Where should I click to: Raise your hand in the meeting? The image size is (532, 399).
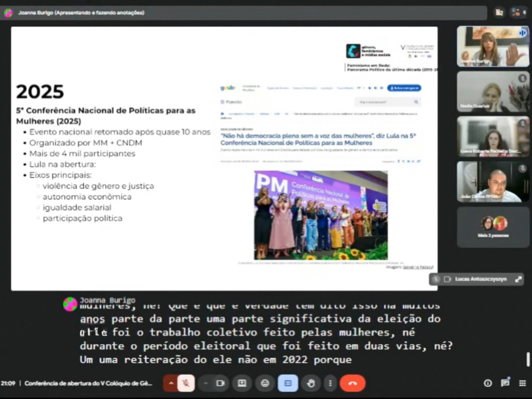click(x=310, y=383)
